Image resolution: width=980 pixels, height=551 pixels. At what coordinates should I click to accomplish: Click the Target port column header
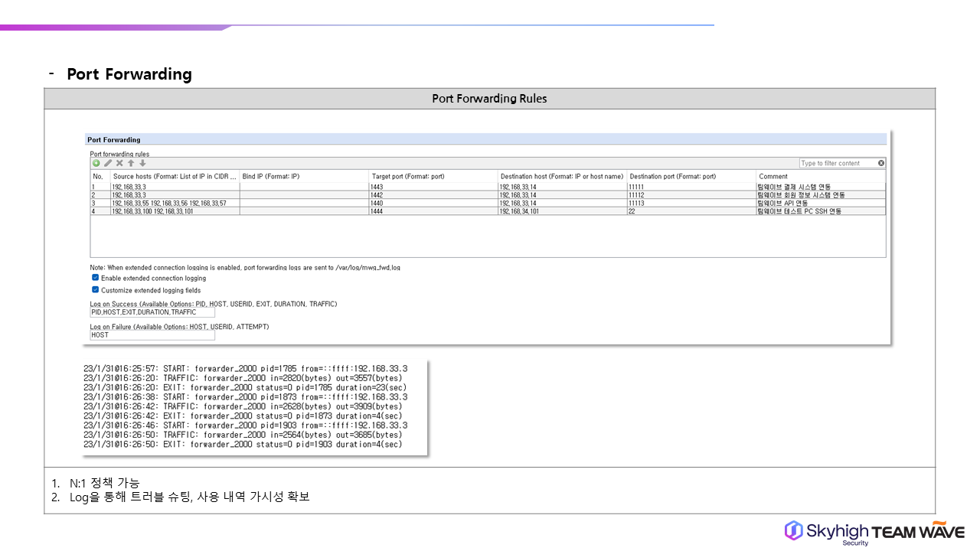[x=432, y=176]
